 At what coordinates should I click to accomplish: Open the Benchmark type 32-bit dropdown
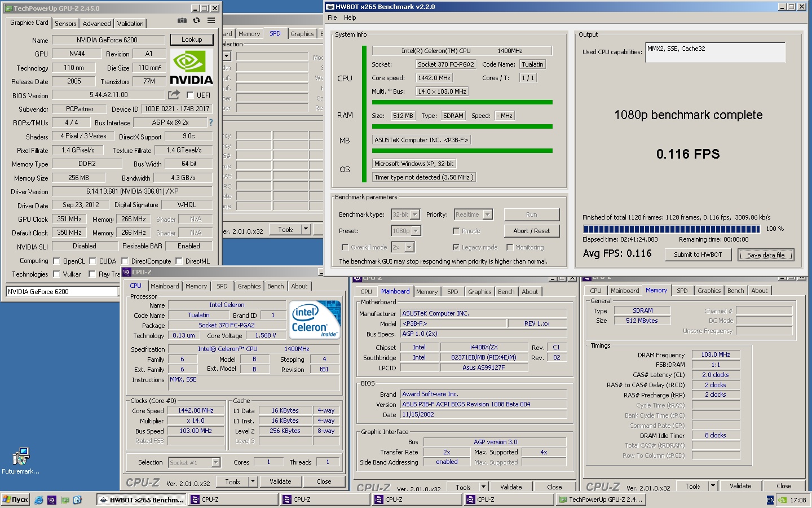coord(414,214)
